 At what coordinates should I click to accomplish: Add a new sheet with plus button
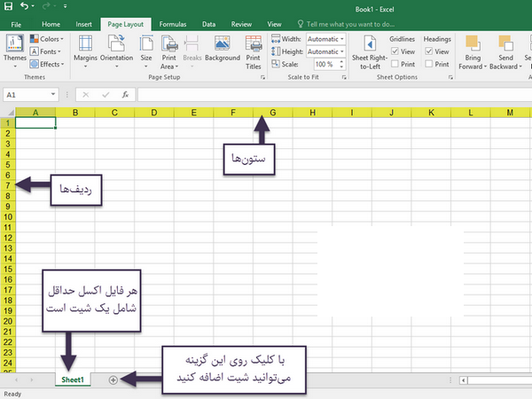point(113,379)
